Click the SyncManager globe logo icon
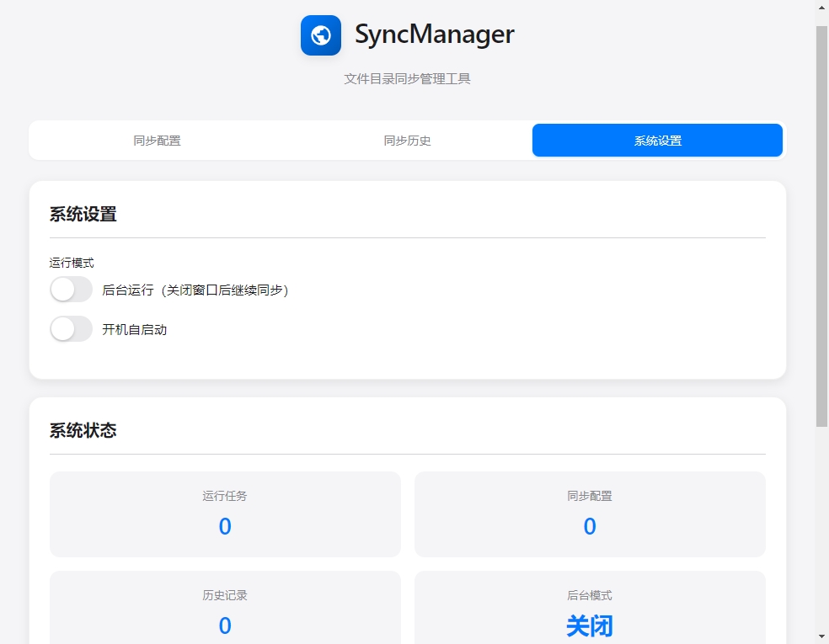The image size is (829, 644). pyautogui.click(x=320, y=35)
